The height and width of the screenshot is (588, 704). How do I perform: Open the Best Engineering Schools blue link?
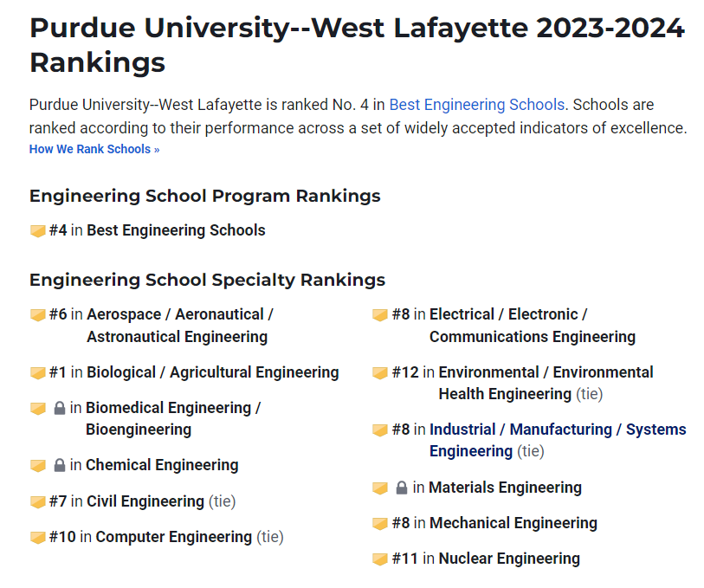point(477,105)
